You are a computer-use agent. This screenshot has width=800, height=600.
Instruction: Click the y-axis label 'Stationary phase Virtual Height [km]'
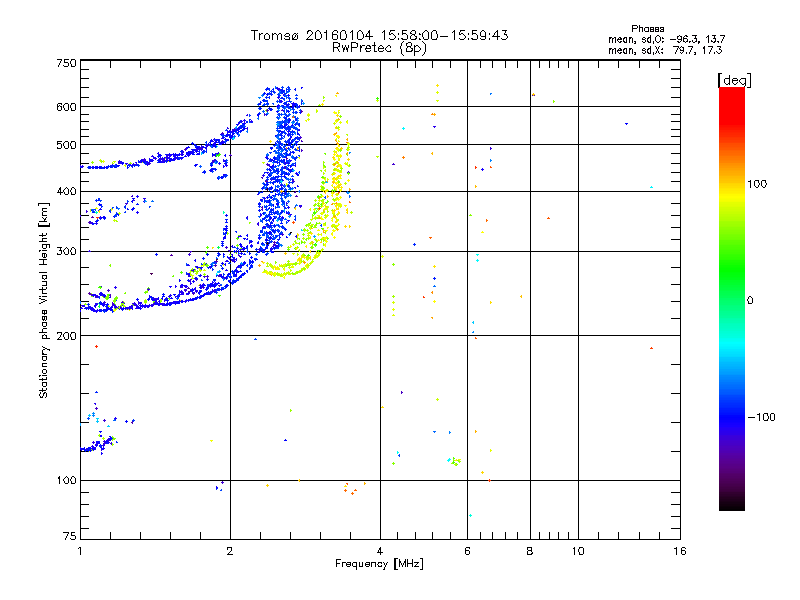43,300
